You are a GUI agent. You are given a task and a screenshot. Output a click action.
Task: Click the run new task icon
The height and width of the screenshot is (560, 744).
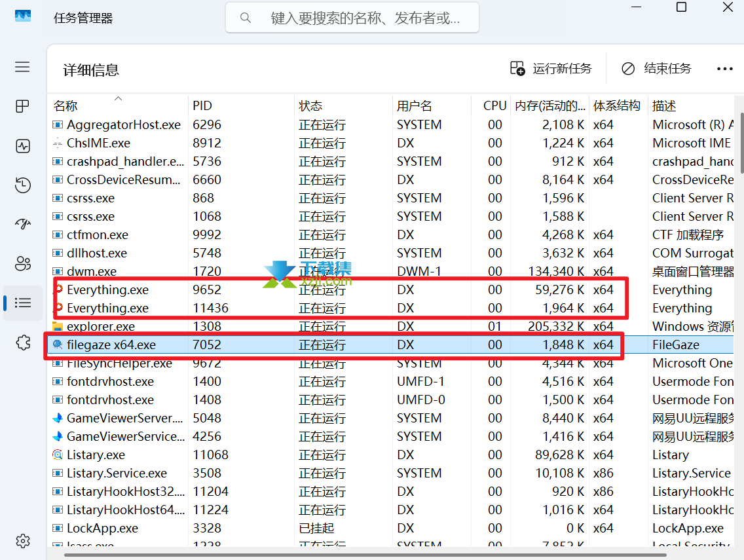pyautogui.click(x=517, y=68)
